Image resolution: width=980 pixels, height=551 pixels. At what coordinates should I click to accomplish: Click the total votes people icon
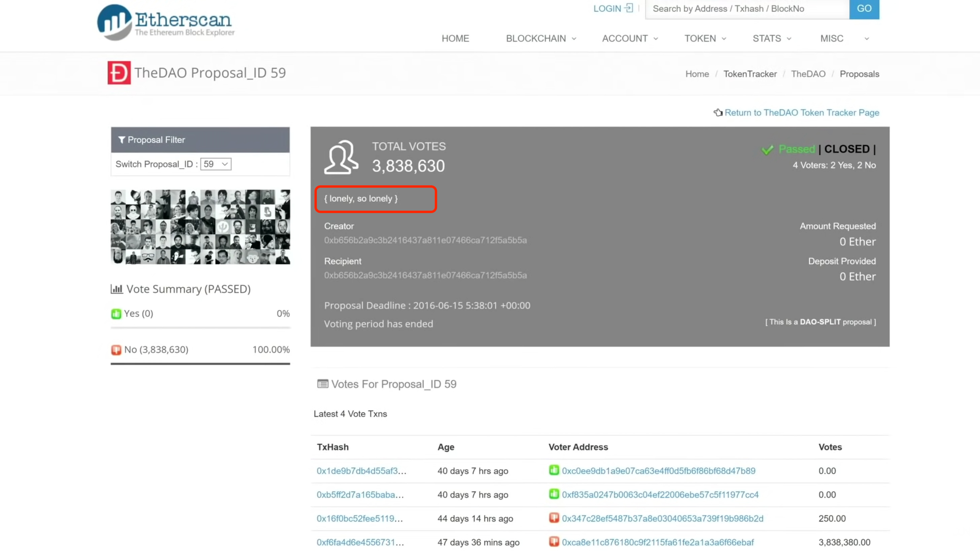coord(341,157)
